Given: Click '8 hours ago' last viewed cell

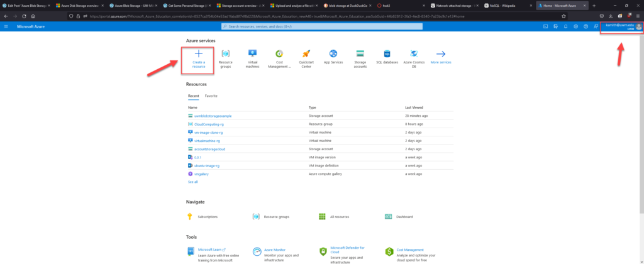Looking at the screenshot, I should (x=414, y=124).
